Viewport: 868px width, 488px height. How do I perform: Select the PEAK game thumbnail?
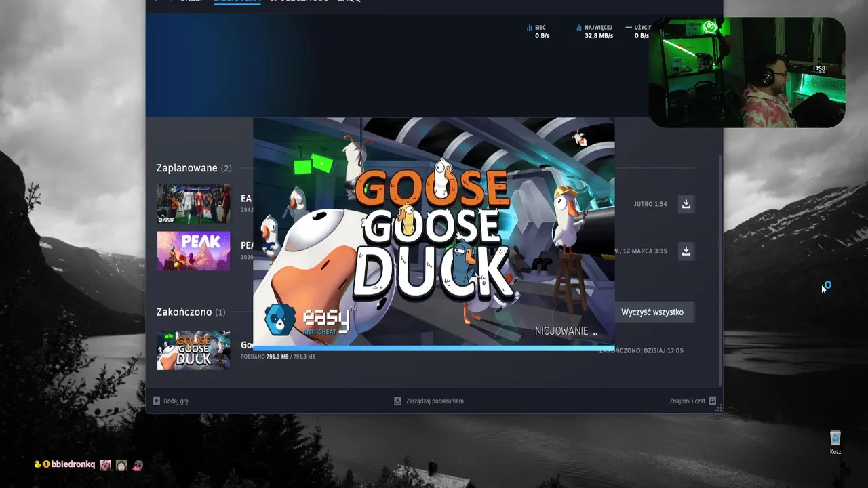[x=194, y=251]
